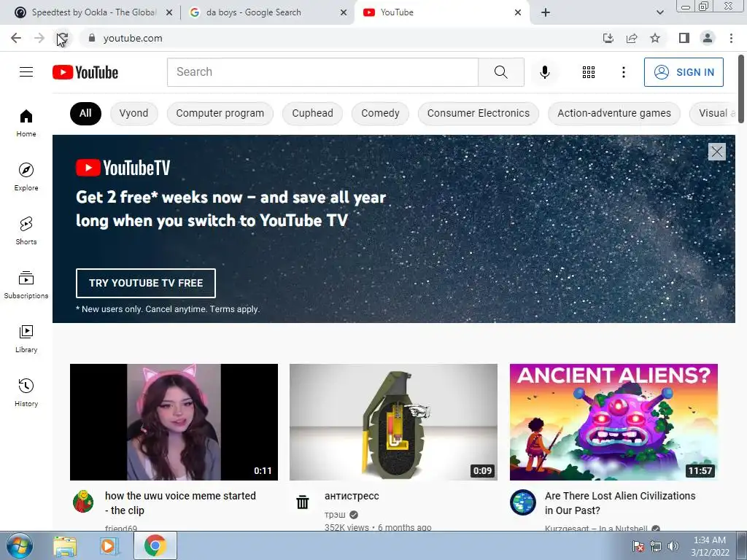Open the uwu voice meme video thumbnail
Viewport: 747px width, 560px height.
[x=174, y=422]
